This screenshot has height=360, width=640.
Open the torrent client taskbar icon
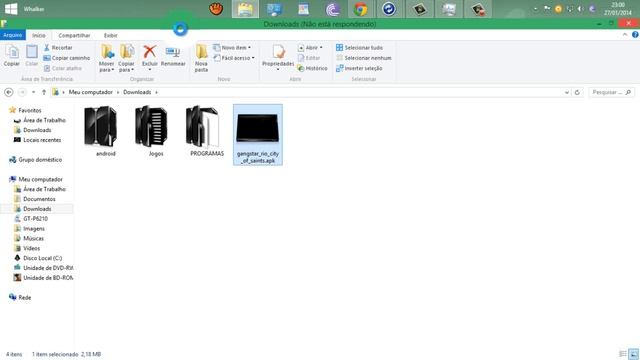coord(333,9)
